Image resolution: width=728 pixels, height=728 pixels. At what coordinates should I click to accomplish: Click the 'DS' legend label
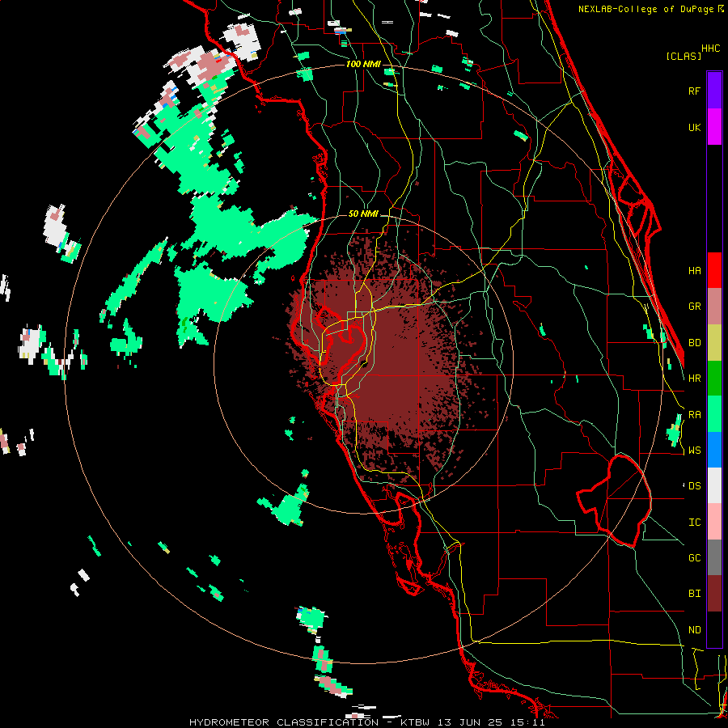[x=694, y=486]
